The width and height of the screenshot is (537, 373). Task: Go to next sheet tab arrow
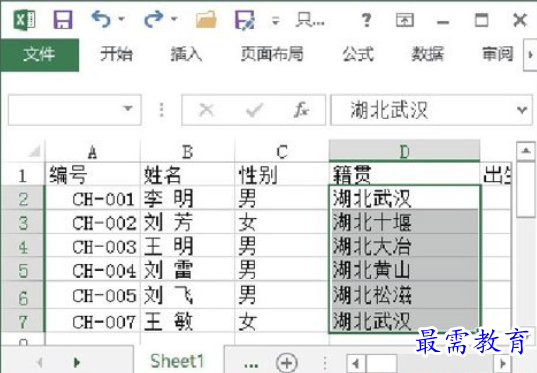(x=77, y=362)
